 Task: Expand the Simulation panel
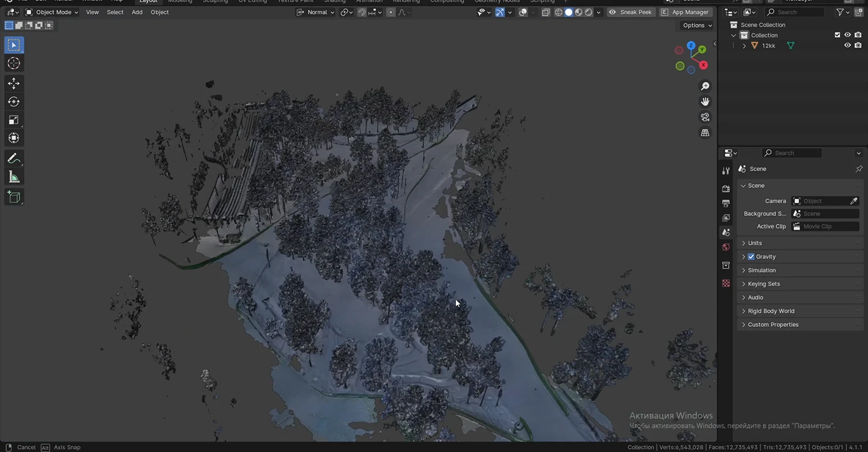[800, 270]
